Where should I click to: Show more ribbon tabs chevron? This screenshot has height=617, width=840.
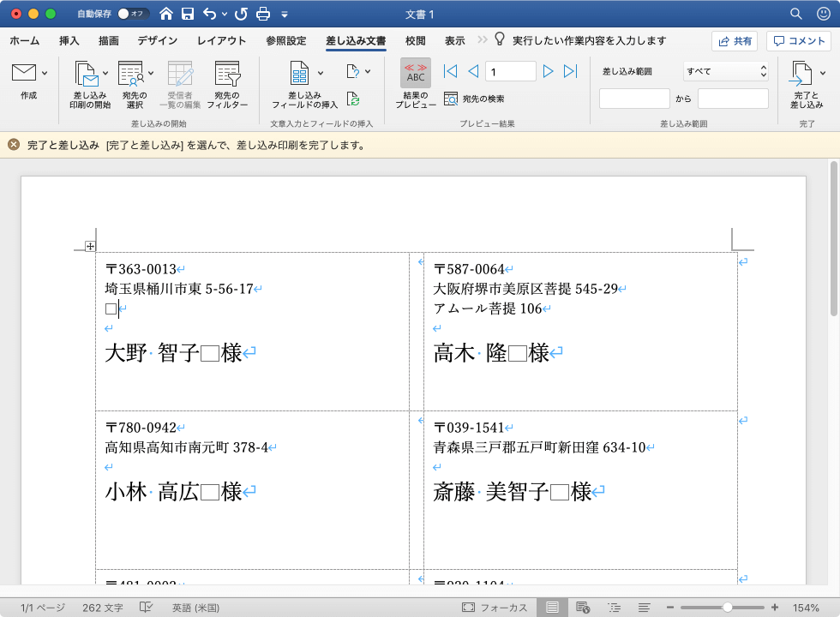pos(482,39)
